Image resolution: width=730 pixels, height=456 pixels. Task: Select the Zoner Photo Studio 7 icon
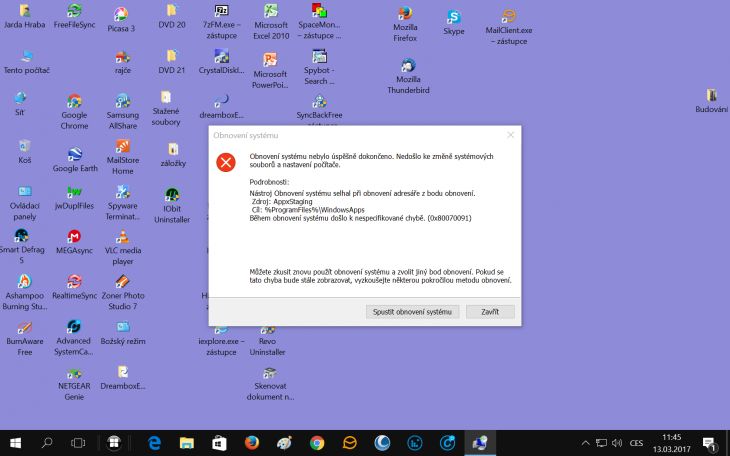point(123,293)
